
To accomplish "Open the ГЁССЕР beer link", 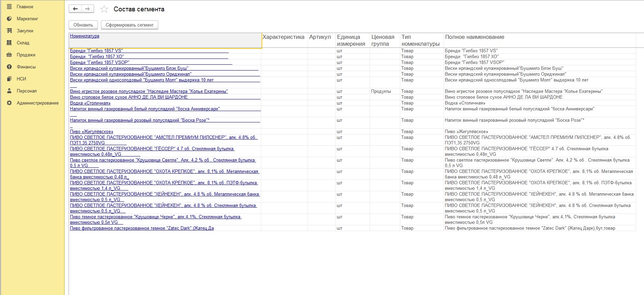I will [x=152, y=151].
